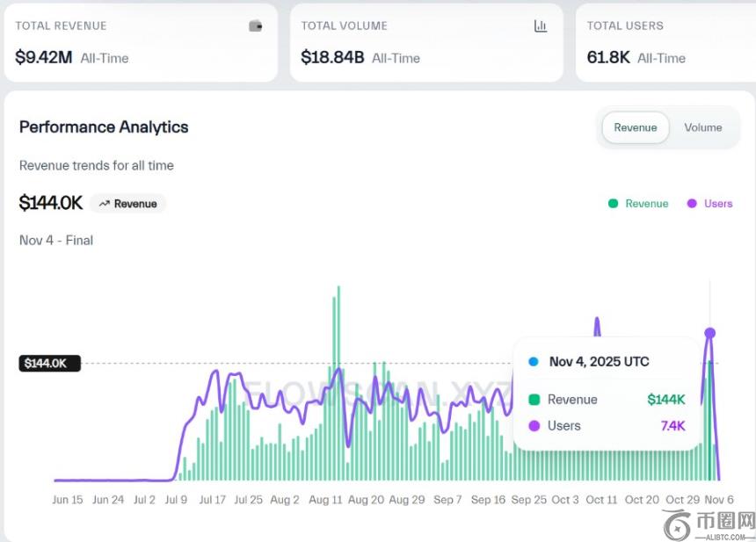This screenshot has height=542, width=756.
Task: Click the purple Users circle in tooltip
Action: (x=534, y=426)
